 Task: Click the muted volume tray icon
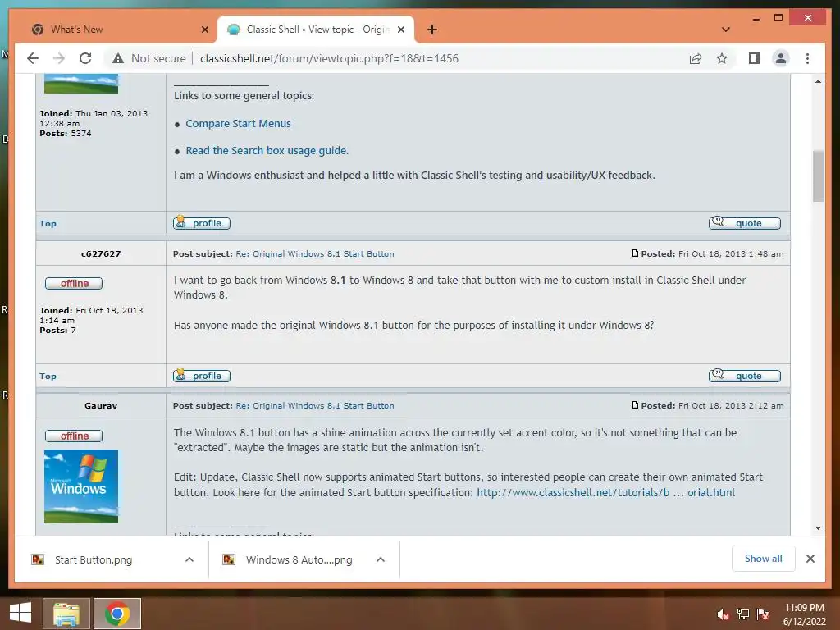pyautogui.click(x=724, y=614)
